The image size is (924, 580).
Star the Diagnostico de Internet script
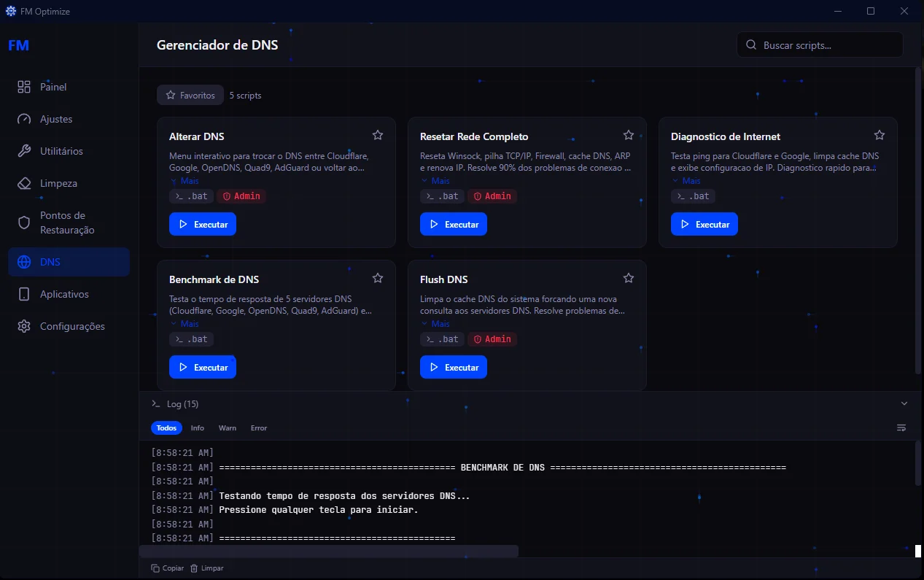(x=880, y=135)
